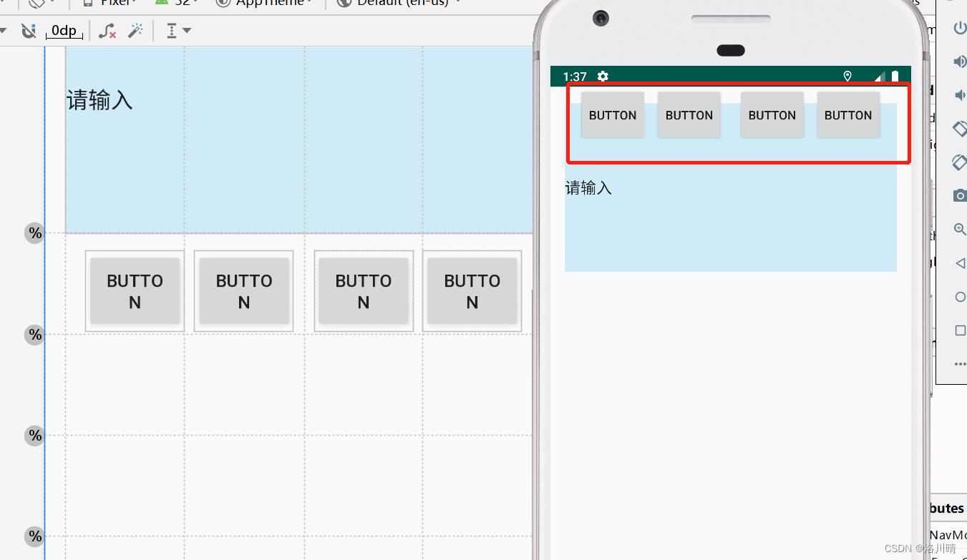
Task: Tap the rightmost BUTTON on the emulator screen
Action: (x=848, y=114)
